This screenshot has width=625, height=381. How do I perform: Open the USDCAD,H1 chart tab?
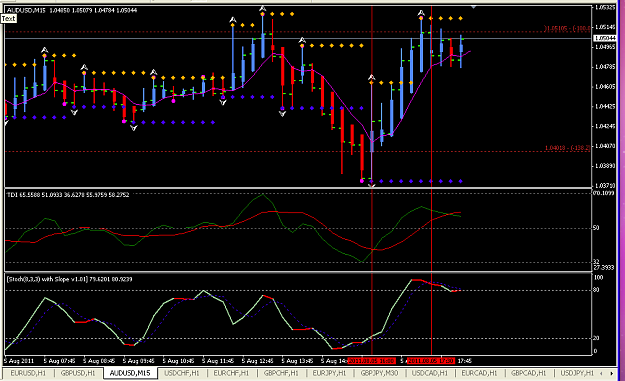(x=429, y=373)
